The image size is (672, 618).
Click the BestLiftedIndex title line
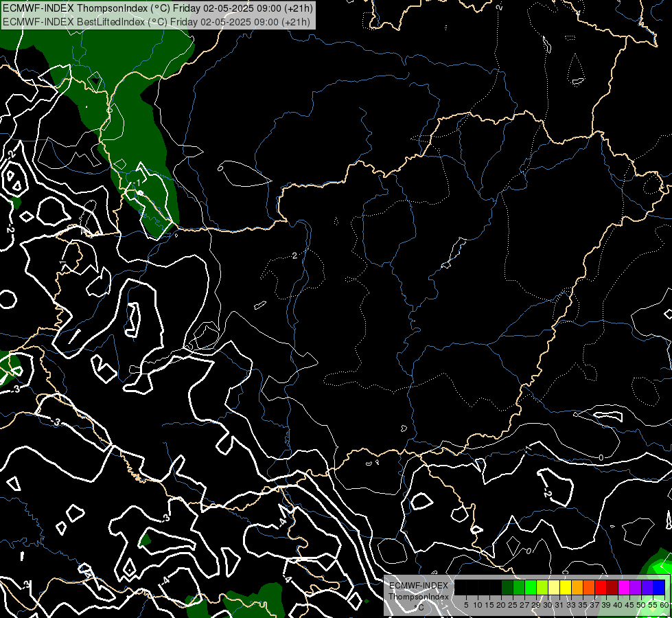pyautogui.click(x=156, y=22)
